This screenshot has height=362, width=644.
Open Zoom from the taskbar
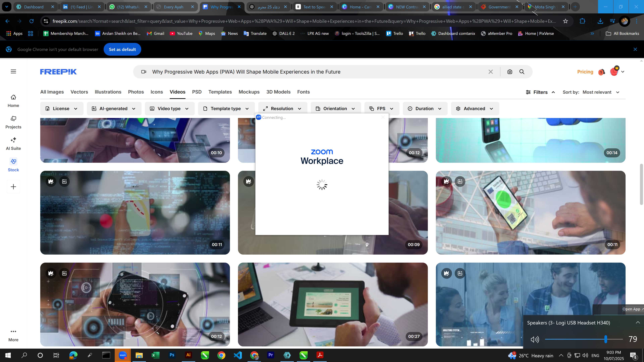pyautogui.click(x=122, y=355)
